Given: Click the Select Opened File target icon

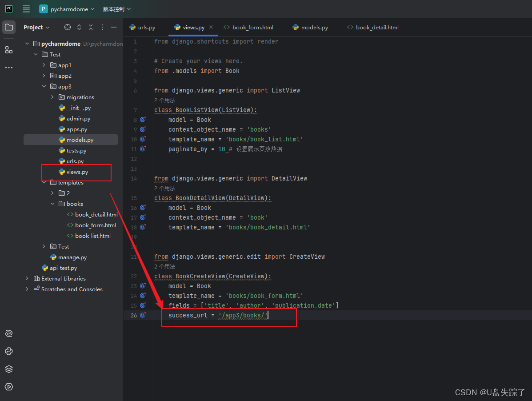Looking at the screenshot, I should click(x=68, y=27).
